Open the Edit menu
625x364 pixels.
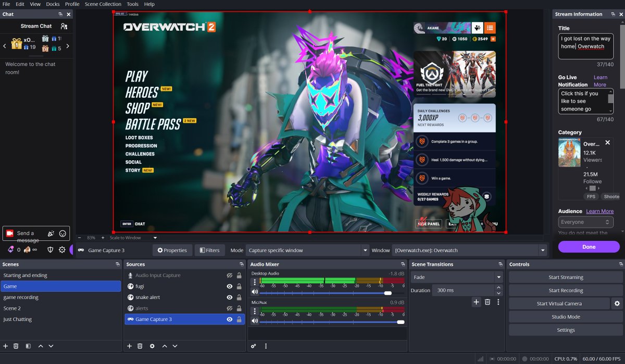pyautogui.click(x=20, y=4)
